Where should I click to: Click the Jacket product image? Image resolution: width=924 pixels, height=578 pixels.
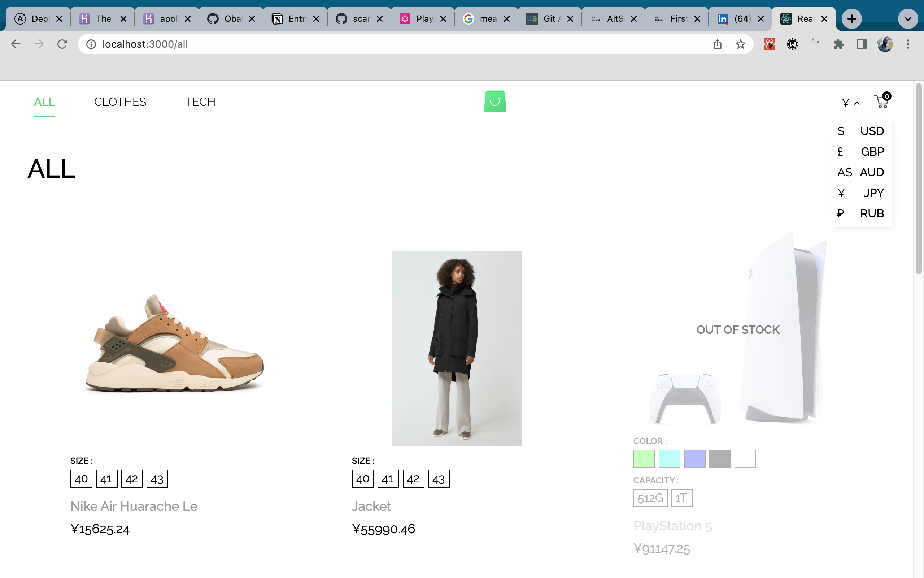click(456, 348)
